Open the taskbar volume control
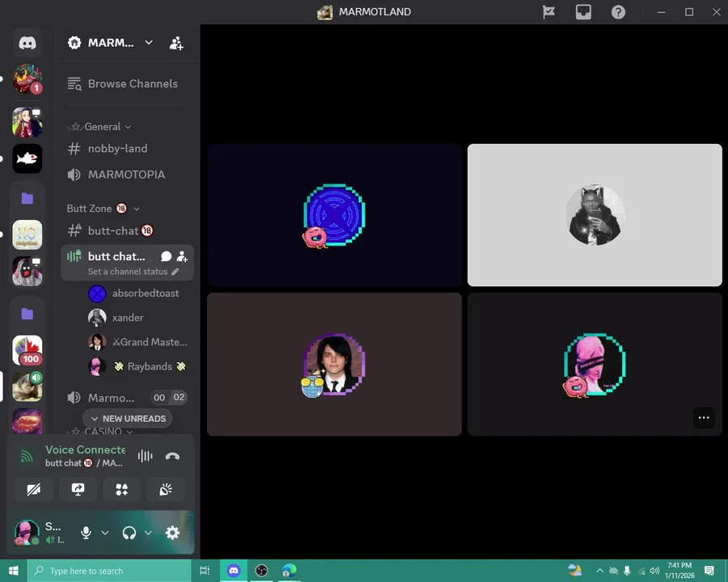Image resolution: width=728 pixels, height=582 pixels. [654, 571]
